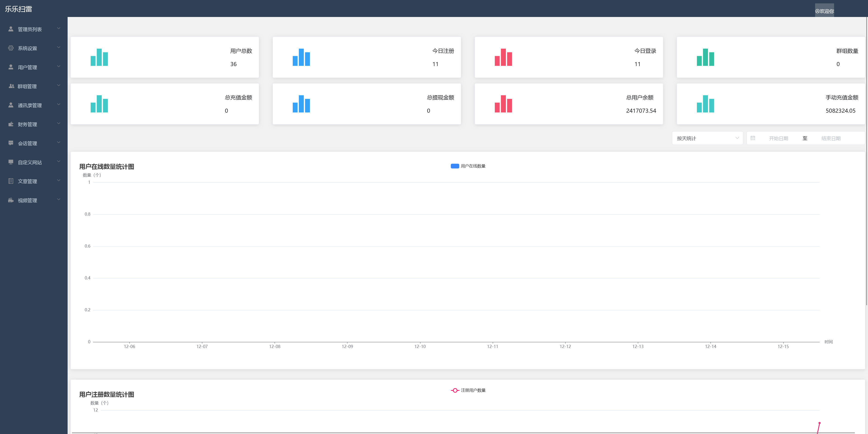Image resolution: width=868 pixels, height=434 pixels.
Task: Click the 欢迎你 user button
Action: [824, 11]
